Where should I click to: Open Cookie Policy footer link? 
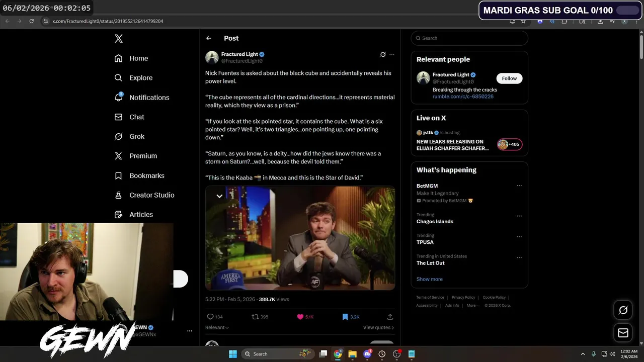(x=494, y=298)
